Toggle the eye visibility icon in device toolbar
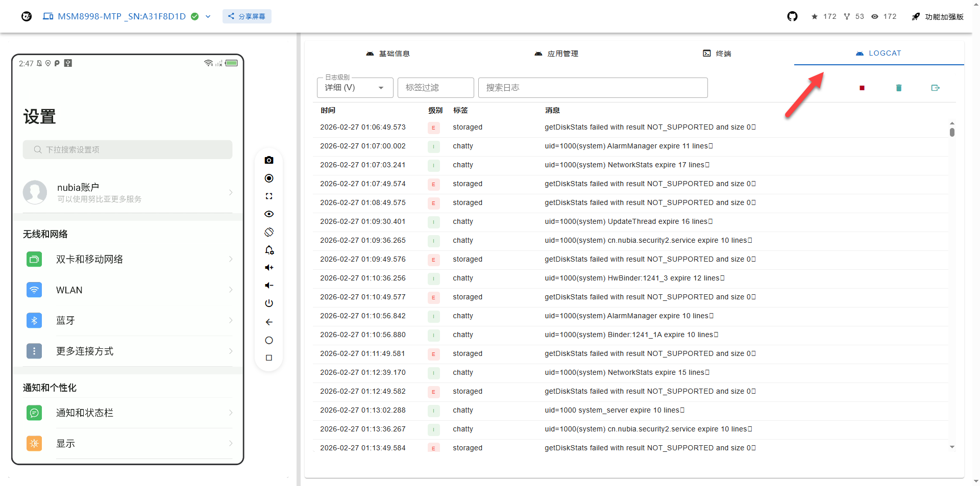Screen dimensions: 980x486 tap(269, 214)
